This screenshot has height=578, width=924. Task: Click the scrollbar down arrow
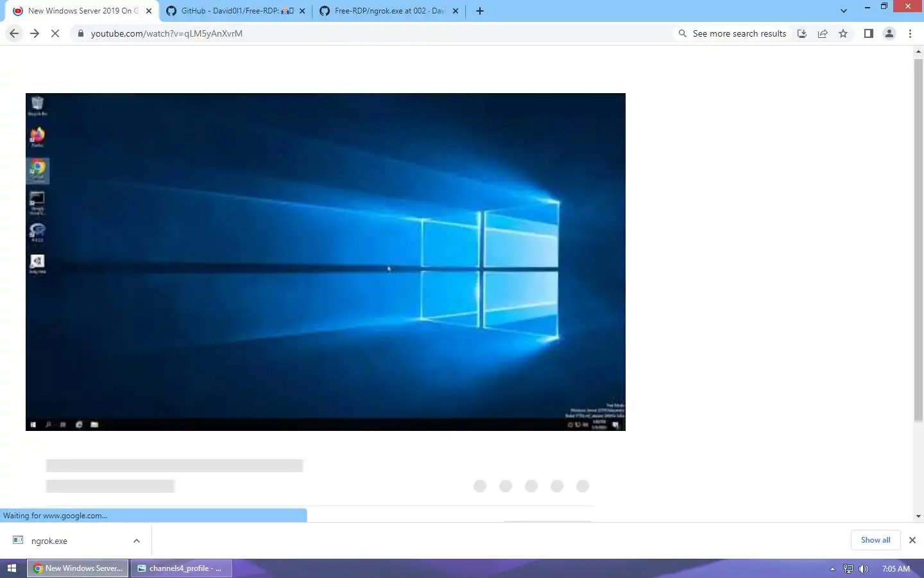tap(918, 516)
